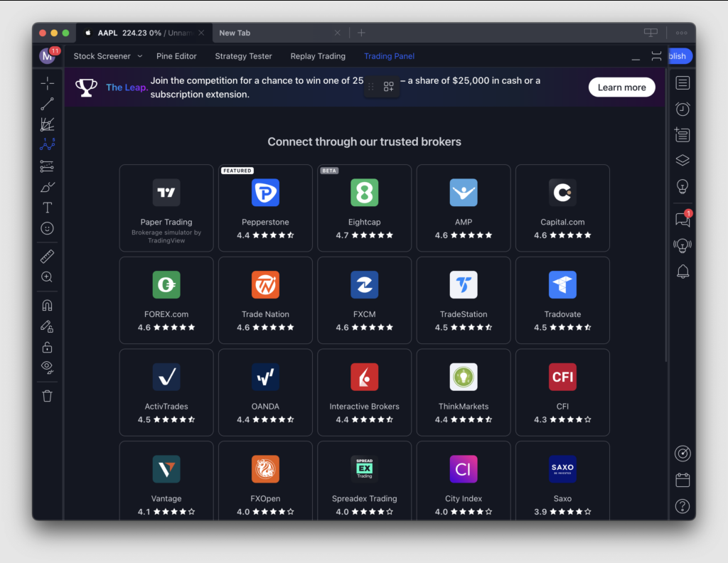Select the Paper Trading broker card
Viewport: 728px width, 563px height.
pyautogui.click(x=166, y=208)
